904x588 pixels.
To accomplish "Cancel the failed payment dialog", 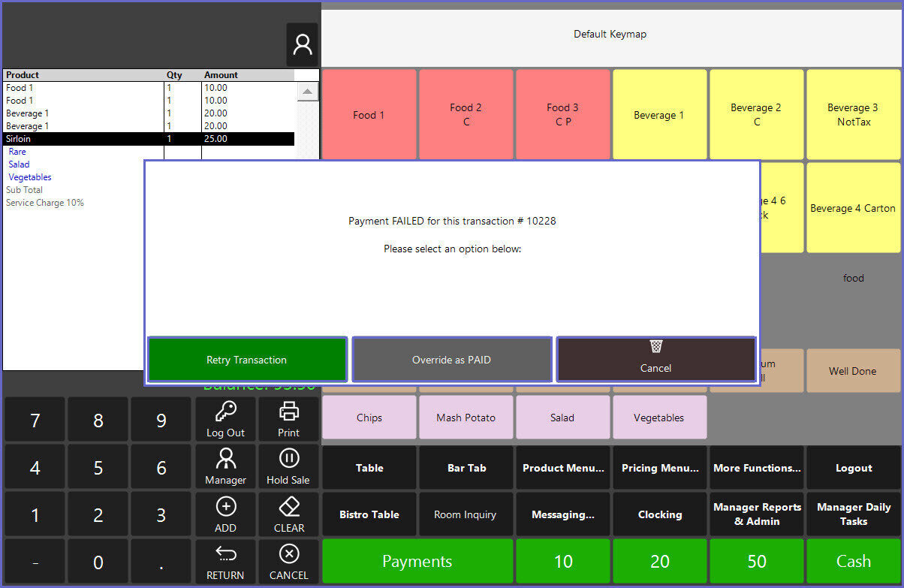I will coord(655,360).
